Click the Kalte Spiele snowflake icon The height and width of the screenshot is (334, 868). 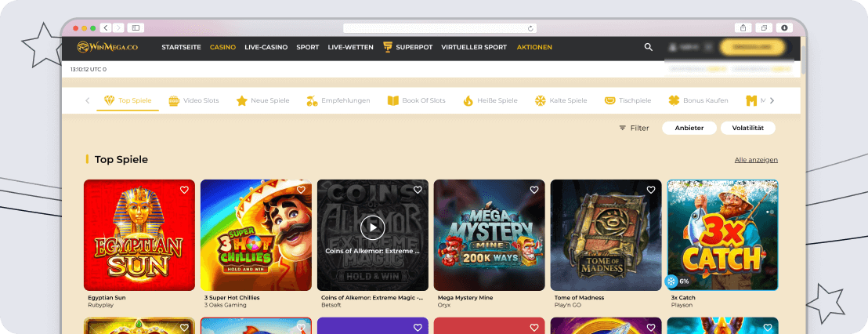(x=540, y=101)
